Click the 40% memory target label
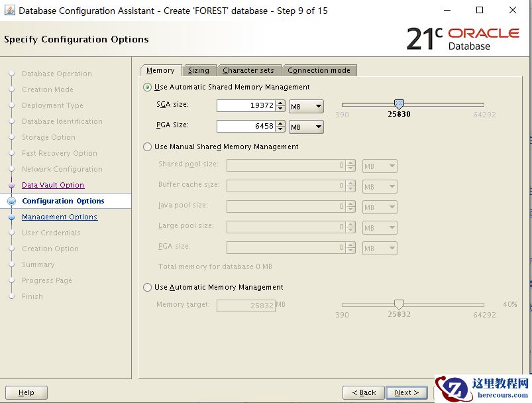This screenshot has width=532, height=403. click(x=510, y=304)
